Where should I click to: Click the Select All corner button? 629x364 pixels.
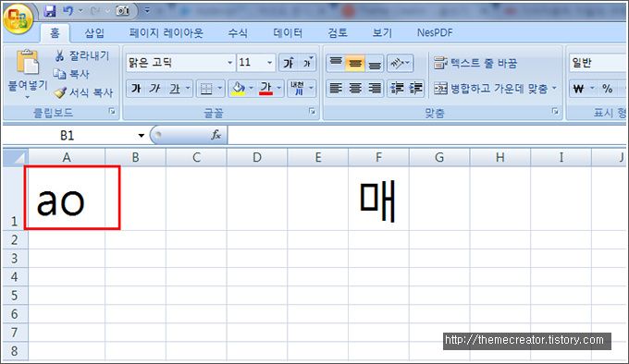tap(16, 157)
